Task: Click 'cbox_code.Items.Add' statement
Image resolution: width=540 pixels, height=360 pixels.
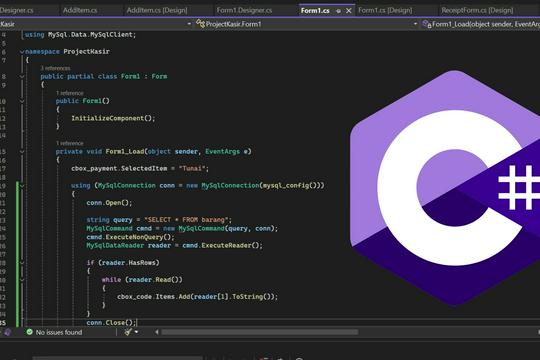Action: [197, 297]
